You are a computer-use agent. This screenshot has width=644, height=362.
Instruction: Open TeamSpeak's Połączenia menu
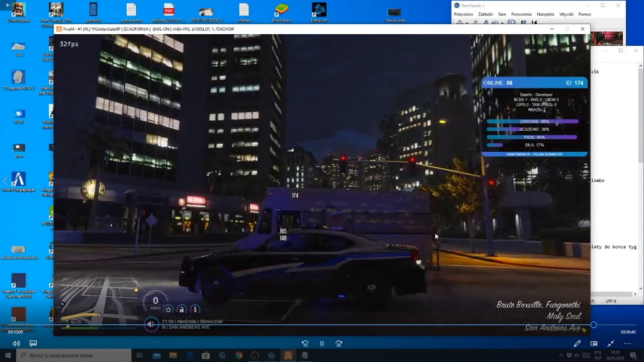click(463, 14)
